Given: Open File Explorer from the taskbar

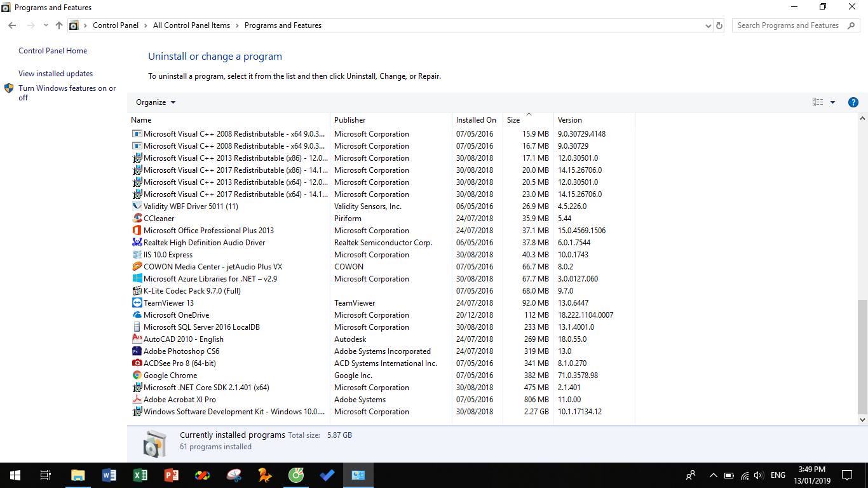Looking at the screenshot, I should click(x=78, y=475).
